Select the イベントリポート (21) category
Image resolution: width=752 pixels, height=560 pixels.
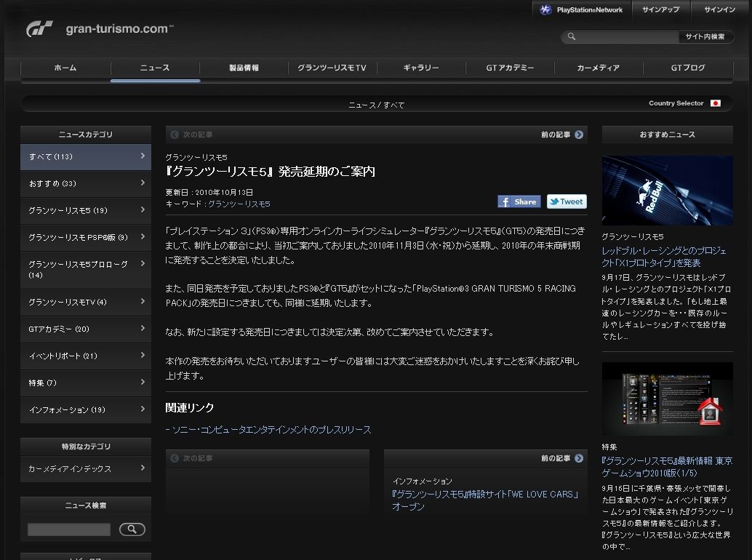86,356
